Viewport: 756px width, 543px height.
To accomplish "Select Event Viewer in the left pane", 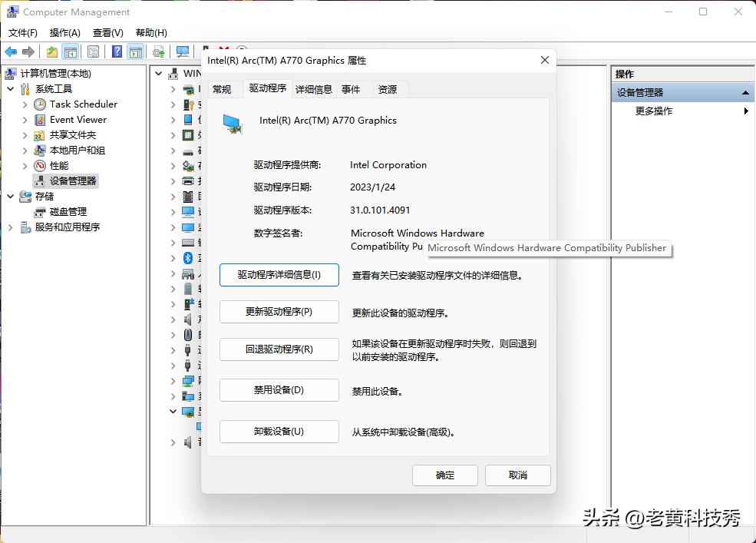I will 77,119.
